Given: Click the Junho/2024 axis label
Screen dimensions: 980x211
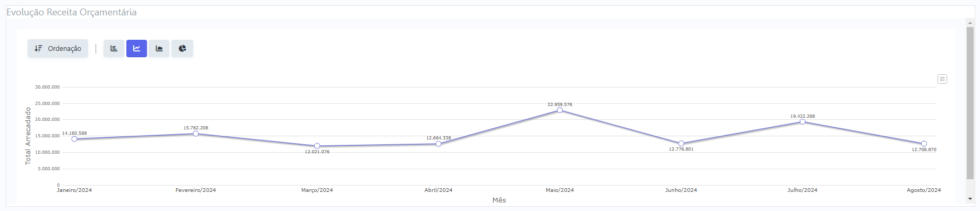Looking at the screenshot, I should point(681,190).
